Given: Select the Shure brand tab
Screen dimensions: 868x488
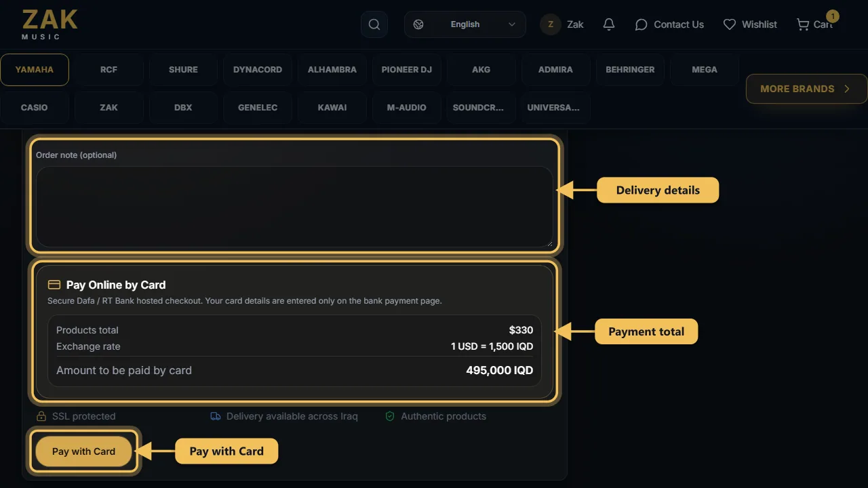Looking at the screenshot, I should point(183,70).
